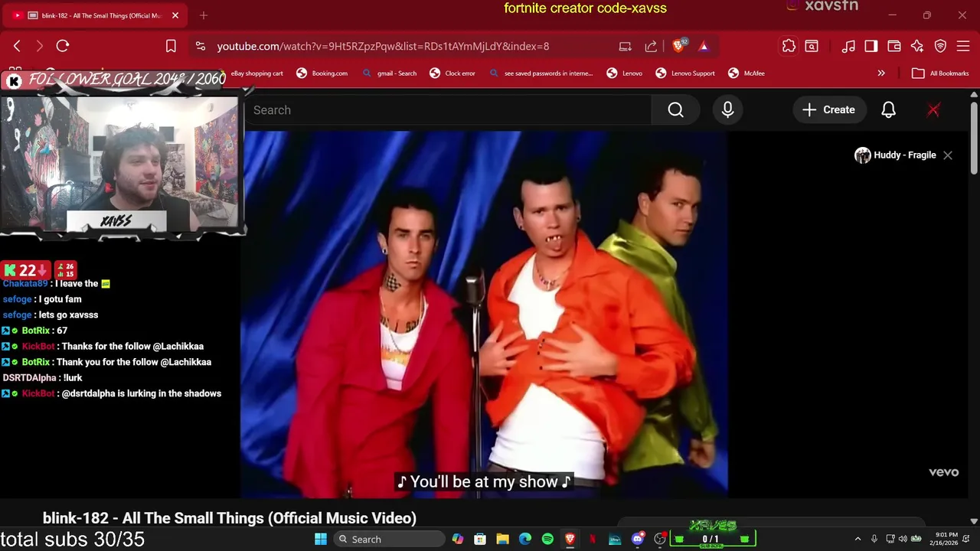Open Booking.com bookmark
Screen dimensions: 980x551
(323, 73)
